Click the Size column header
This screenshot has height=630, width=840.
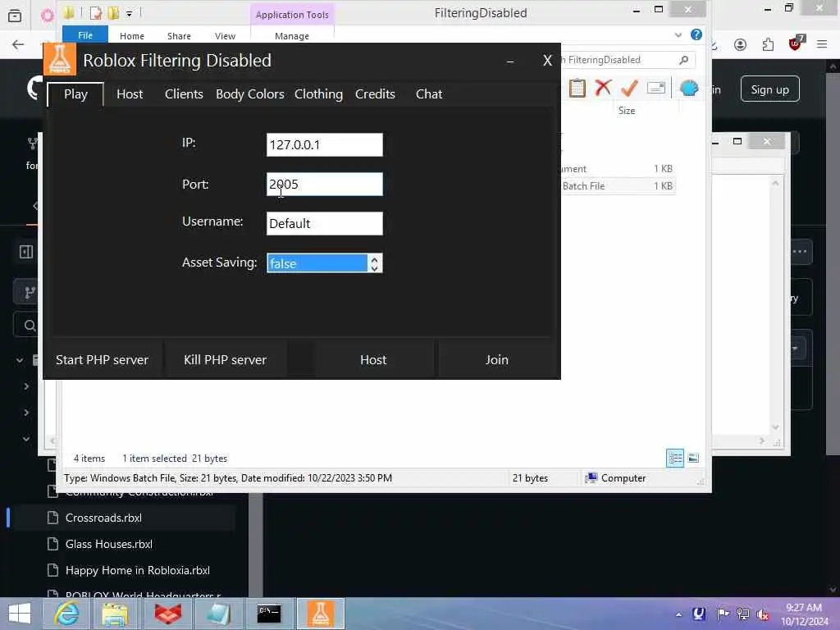tap(627, 111)
